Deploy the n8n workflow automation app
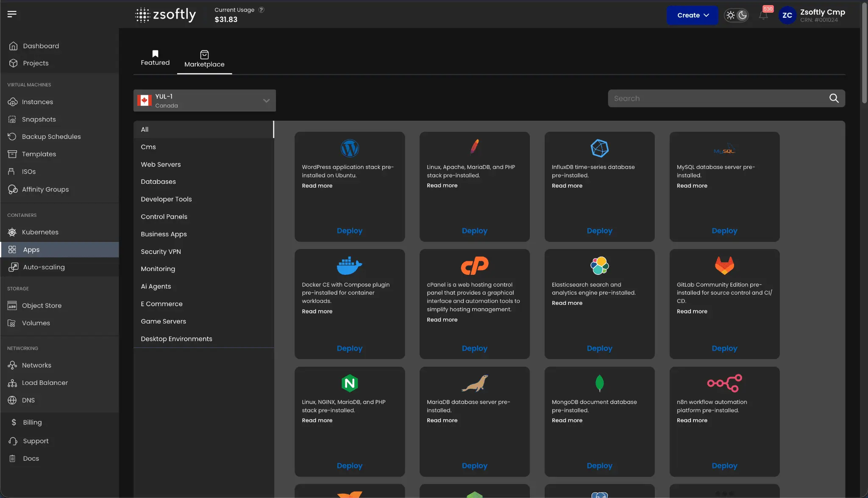Screen dimensions: 868x498 click(724, 466)
